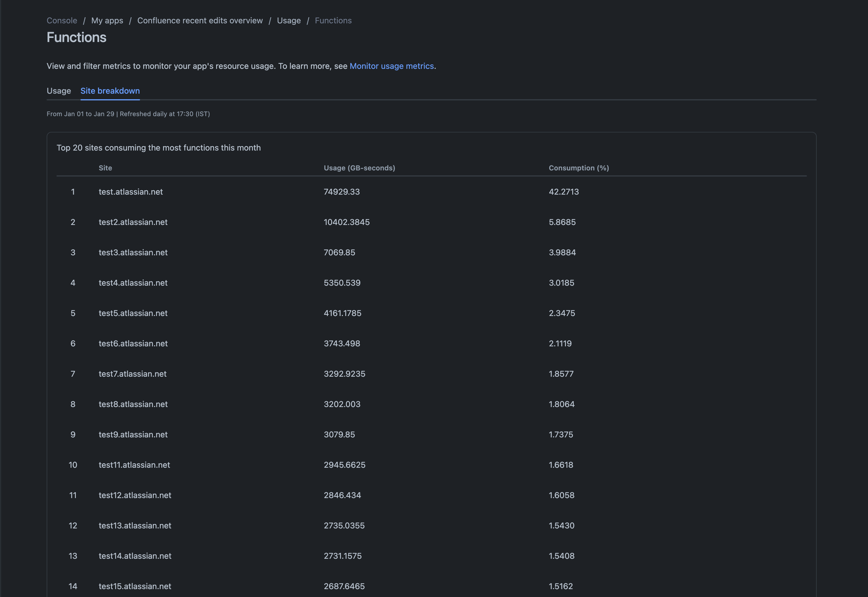Viewport: 868px width, 597px height.
Task: Click usage value 3743.498
Action: 342,343
